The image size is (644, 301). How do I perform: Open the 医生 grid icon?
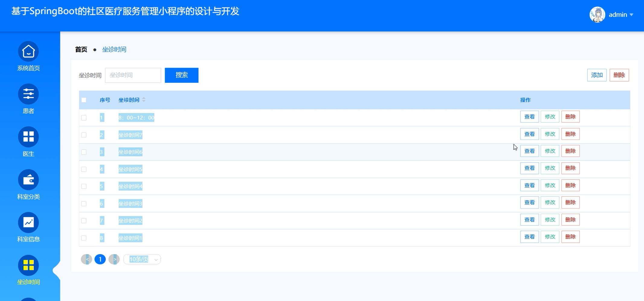[x=28, y=137]
